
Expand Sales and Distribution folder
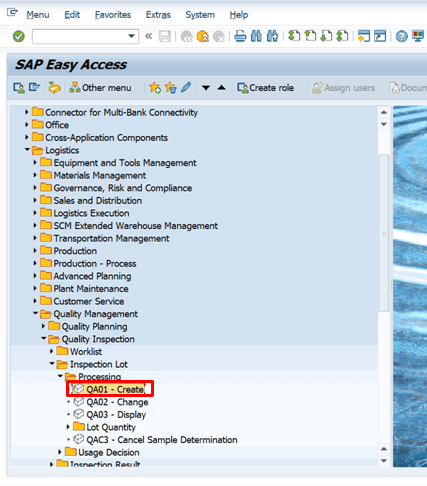tap(35, 200)
